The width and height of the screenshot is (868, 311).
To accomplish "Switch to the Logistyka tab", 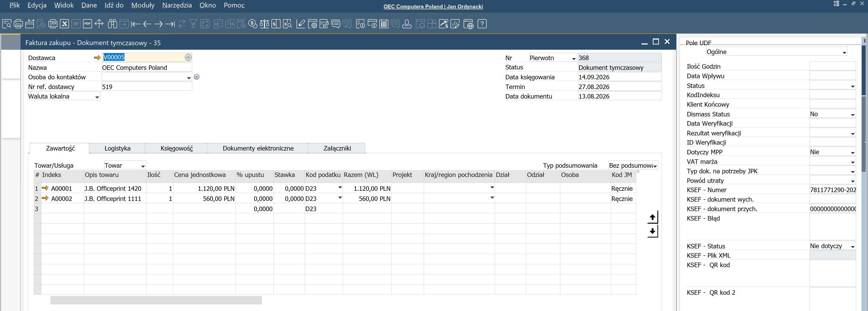I will tap(117, 148).
